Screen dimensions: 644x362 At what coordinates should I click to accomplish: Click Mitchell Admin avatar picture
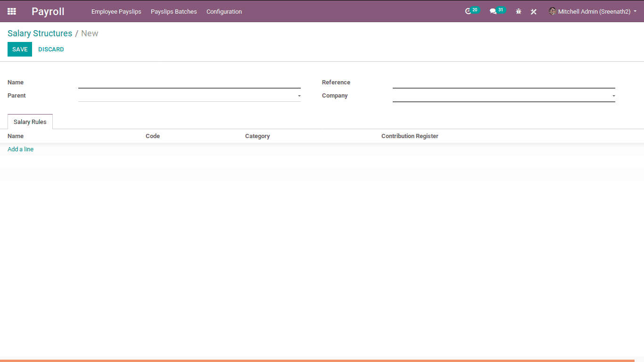coord(553,11)
